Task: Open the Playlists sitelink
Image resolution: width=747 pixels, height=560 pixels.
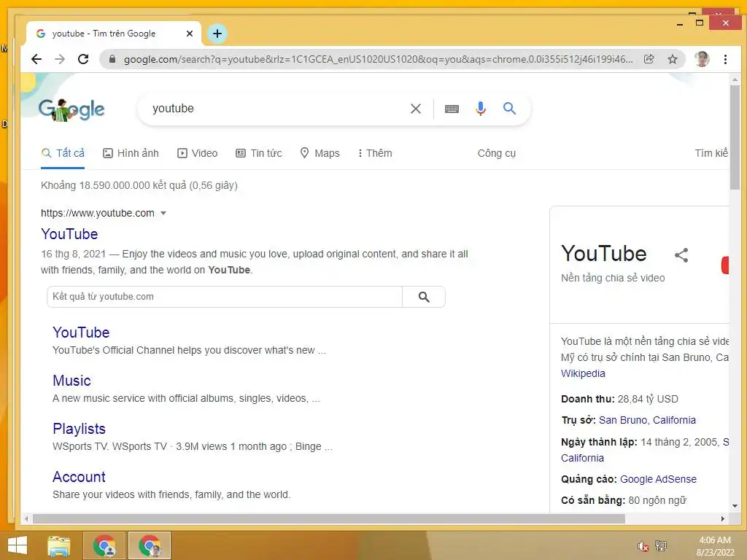Action: coord(79,429)
